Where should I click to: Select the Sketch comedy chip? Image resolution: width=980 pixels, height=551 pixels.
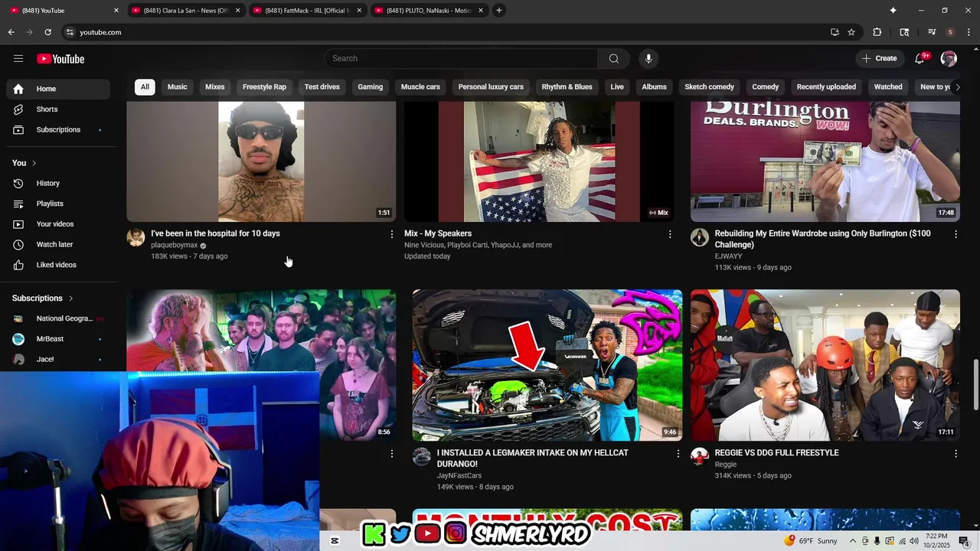coord(709,87)
